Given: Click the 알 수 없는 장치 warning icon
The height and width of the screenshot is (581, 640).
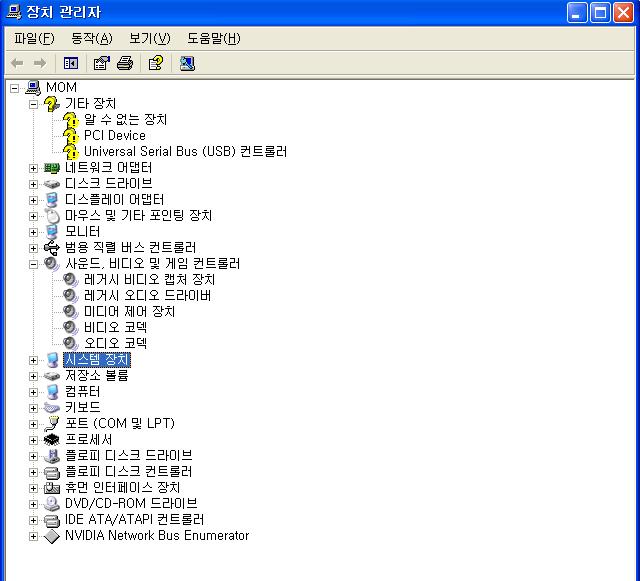Looking at the screenshot, I should [71, 120].
